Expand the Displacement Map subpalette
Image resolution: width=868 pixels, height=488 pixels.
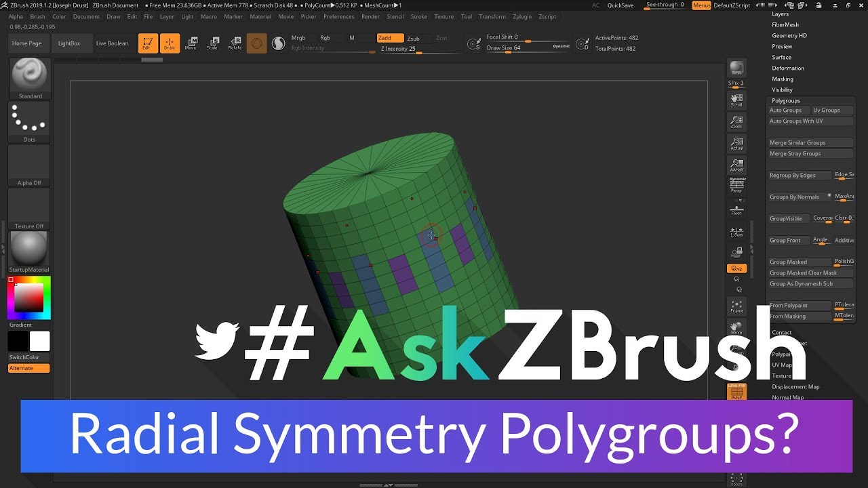795,386
